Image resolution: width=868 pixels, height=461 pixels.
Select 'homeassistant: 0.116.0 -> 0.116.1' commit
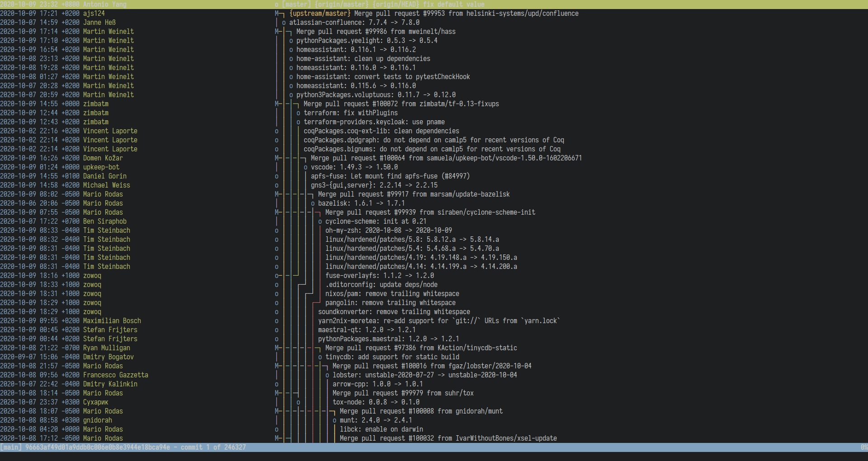(434, 68)
